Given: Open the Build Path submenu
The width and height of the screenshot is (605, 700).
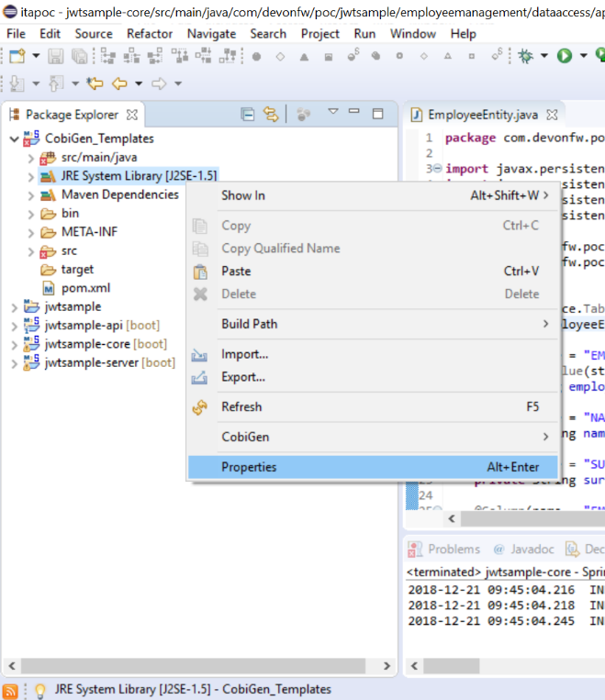Looking at the screenshot, I should (x=249, y=324).
